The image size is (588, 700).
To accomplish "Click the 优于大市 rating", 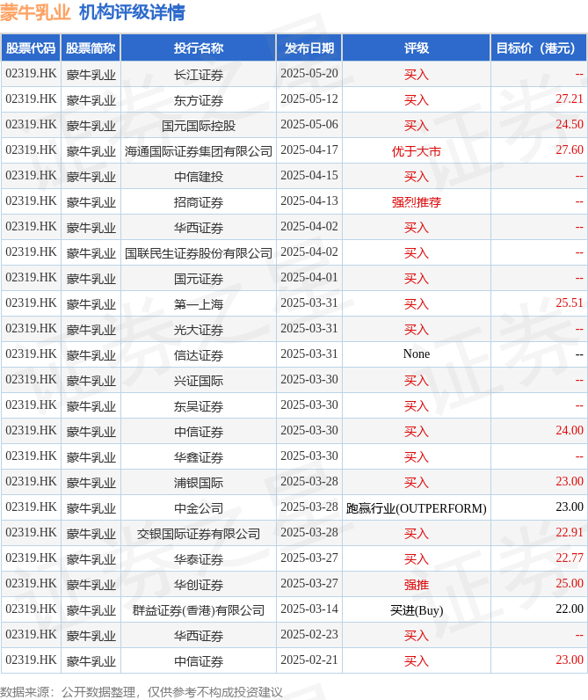I will 417,151.
